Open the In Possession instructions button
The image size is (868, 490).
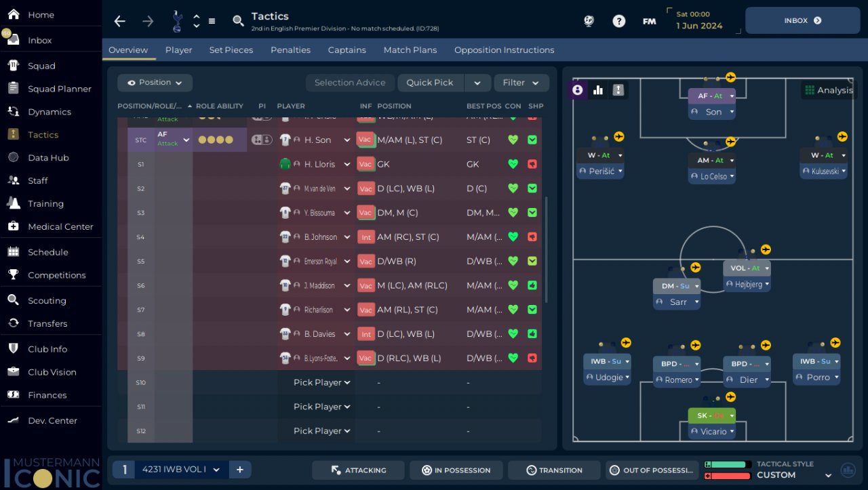456,470
